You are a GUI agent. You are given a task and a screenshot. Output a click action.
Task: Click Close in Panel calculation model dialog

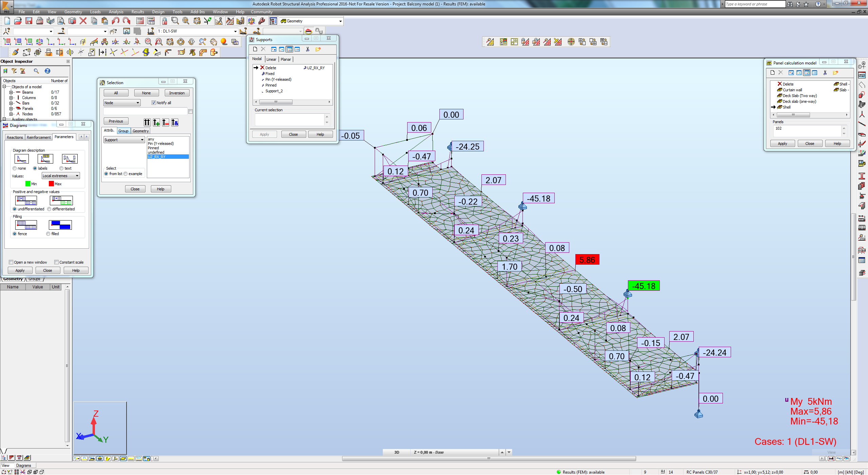point(810,144)
